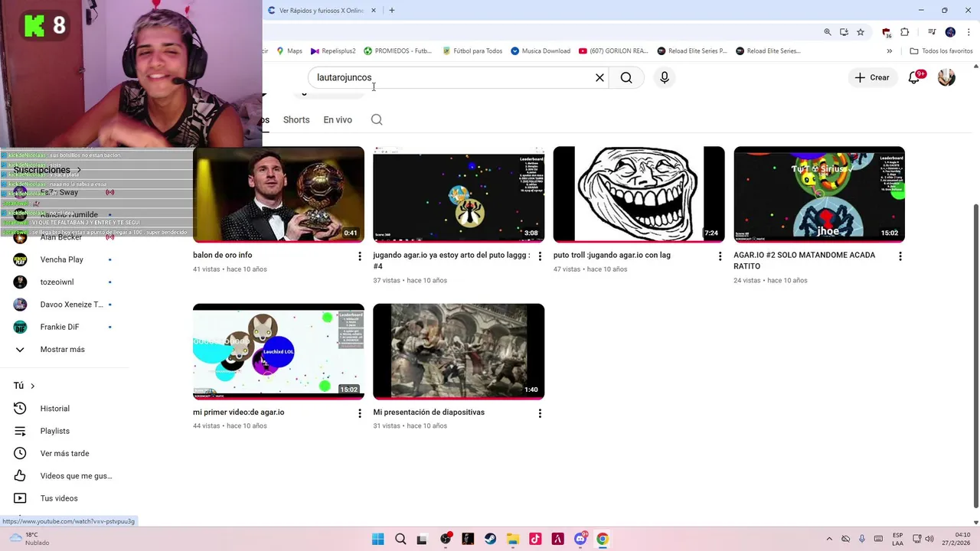The height and width of the screenshot is (551, 980).
Task: Click title 'mi primer video:de agar.io'
Action: point(238,412)
